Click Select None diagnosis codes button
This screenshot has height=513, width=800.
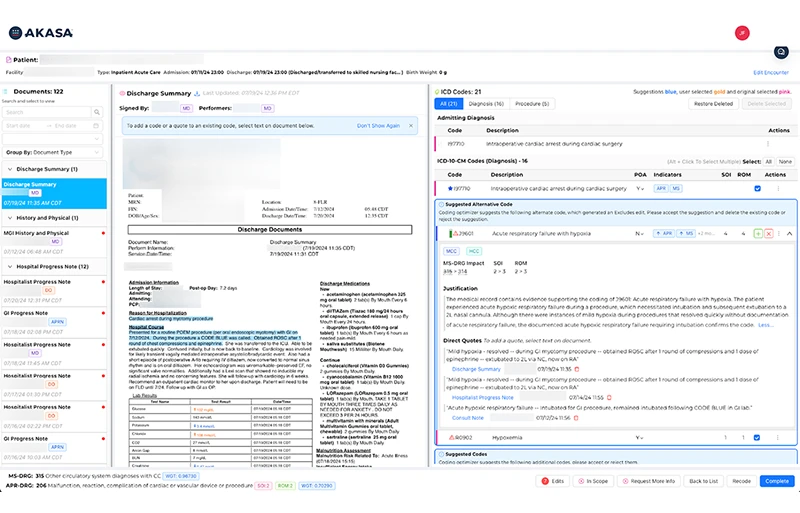tap(785, 162)
